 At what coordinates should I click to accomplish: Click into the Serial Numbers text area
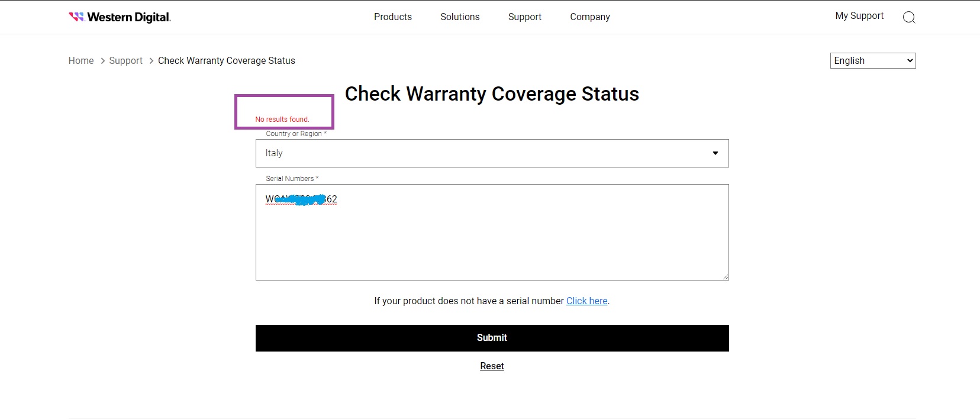(x=492, y=232)
